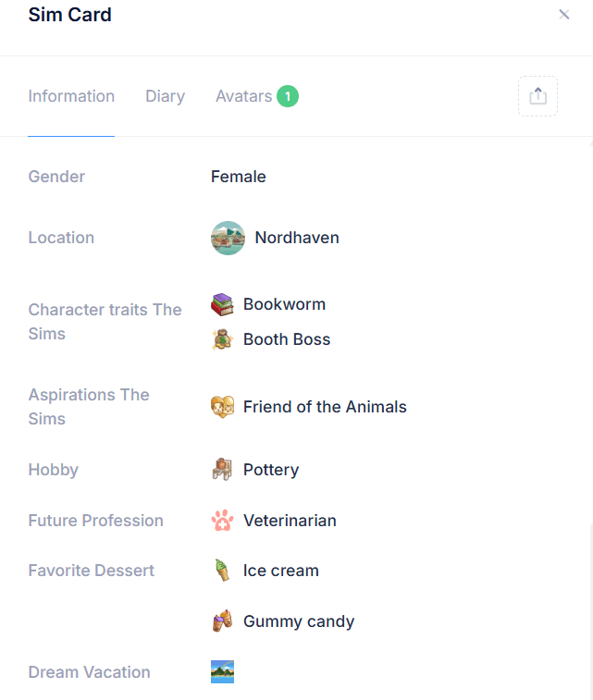Switch to the Information tab

(71, 96)
